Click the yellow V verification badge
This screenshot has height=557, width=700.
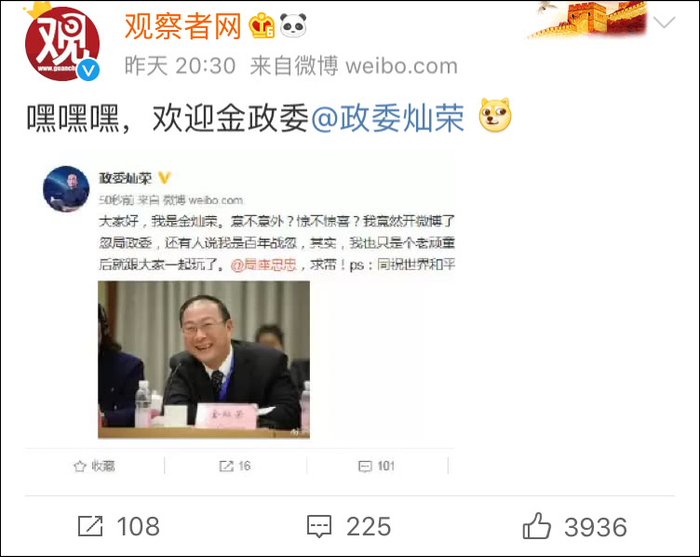click(164, 178)
